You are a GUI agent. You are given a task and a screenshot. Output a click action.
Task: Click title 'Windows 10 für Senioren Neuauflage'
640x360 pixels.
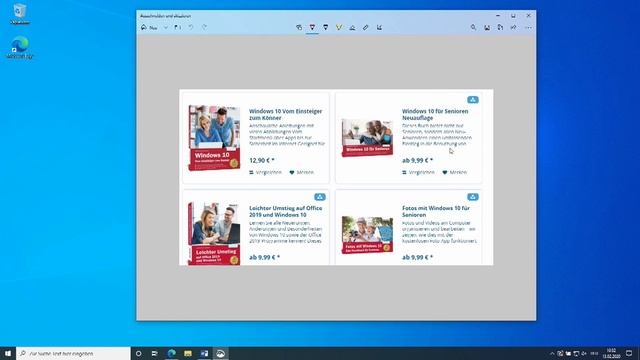pos(435,114)
